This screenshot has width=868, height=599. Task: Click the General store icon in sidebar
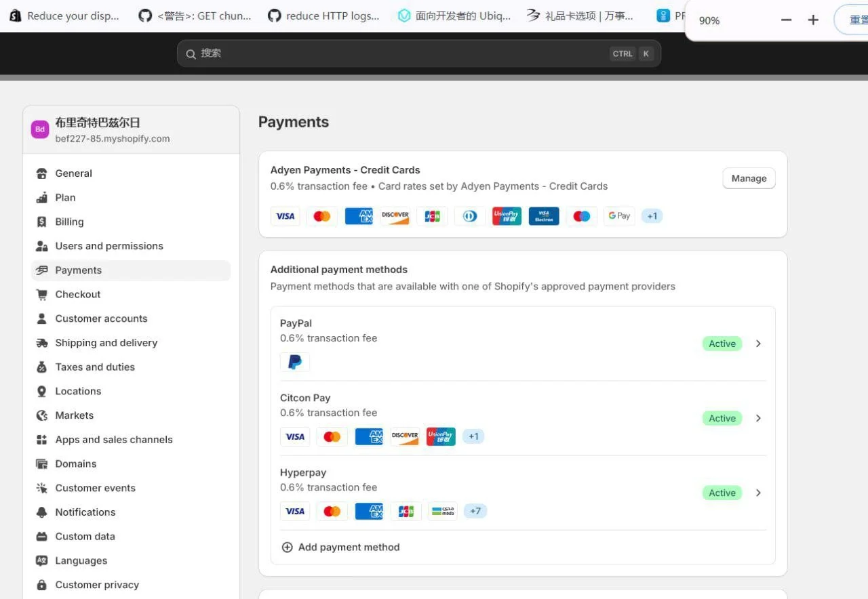(x=42, y=173)
